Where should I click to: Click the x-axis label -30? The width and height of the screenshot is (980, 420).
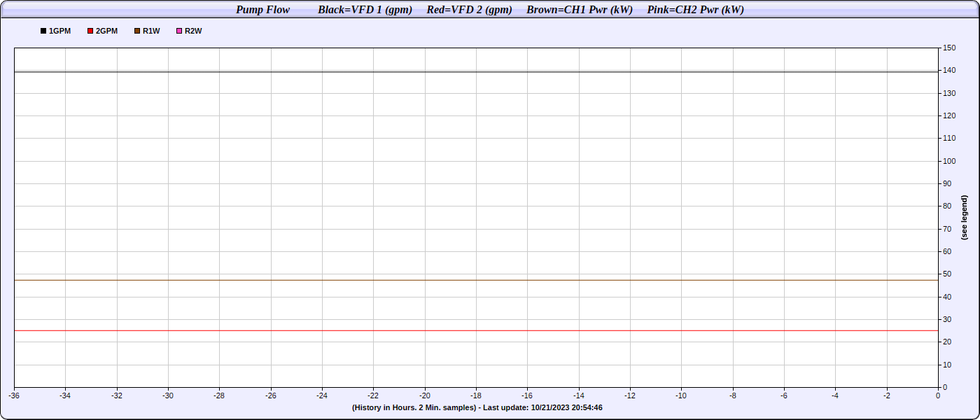[168, 395]
